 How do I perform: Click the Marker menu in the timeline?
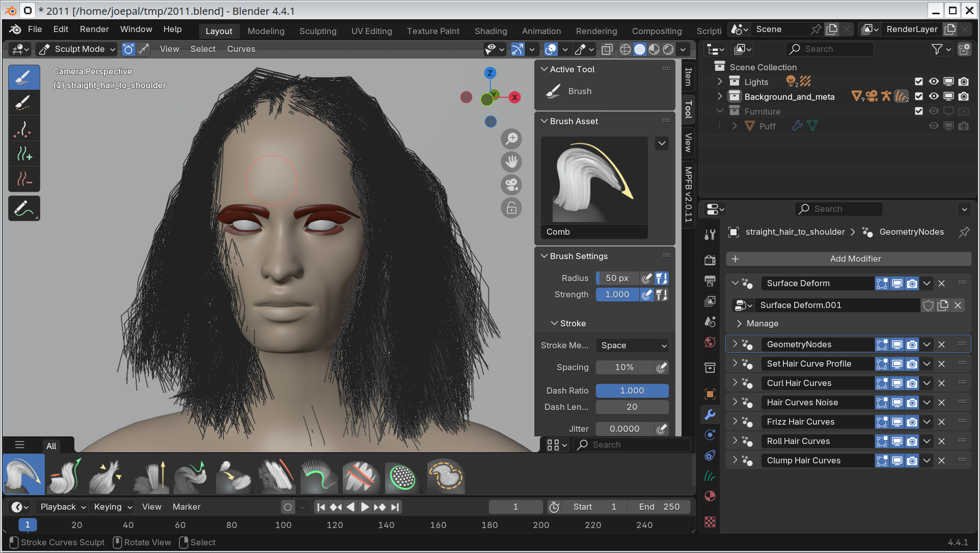pos(186,507)
